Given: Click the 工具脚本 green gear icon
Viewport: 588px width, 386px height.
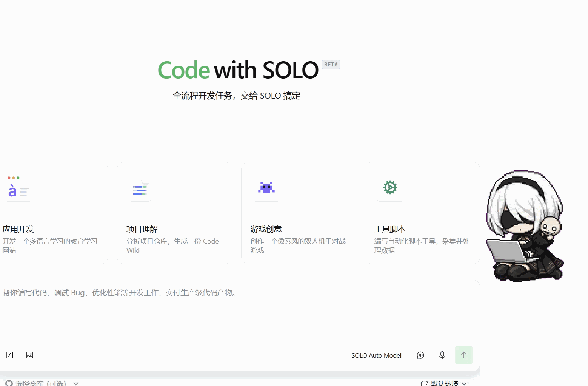Looking at the screenshot, I should (x=390, y=187).
